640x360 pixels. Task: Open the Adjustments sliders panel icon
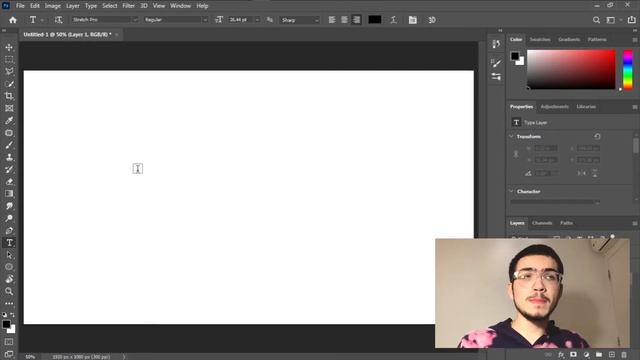click(496, 76)
